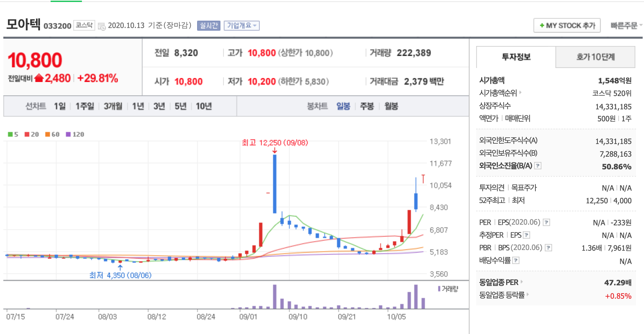
Task: Click the 시가총액 1,548억원 value
Action: pyautogui.click(x=615, y=81)
